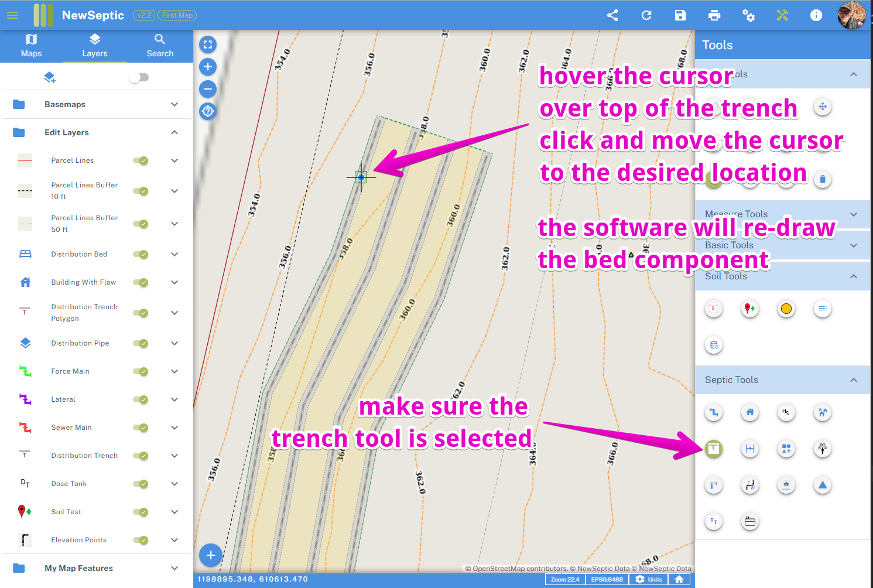Select the shapes-plus septic tool
This screenshot has height=588, width=873.
786,449
